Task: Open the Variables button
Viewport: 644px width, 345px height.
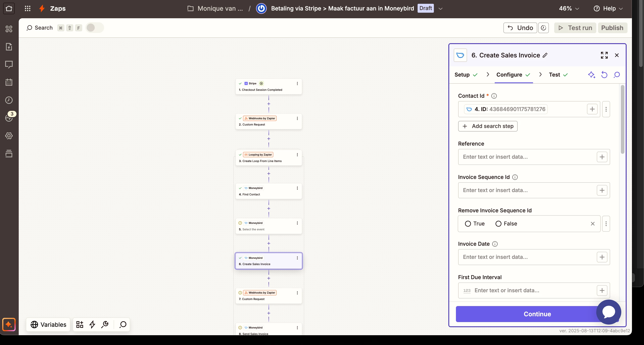Action: coord(48,325)
